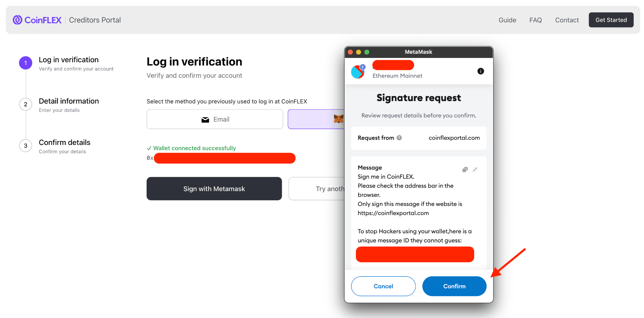
Task: Copy the signature message using the copy icon
Action: tap(465, 169)
